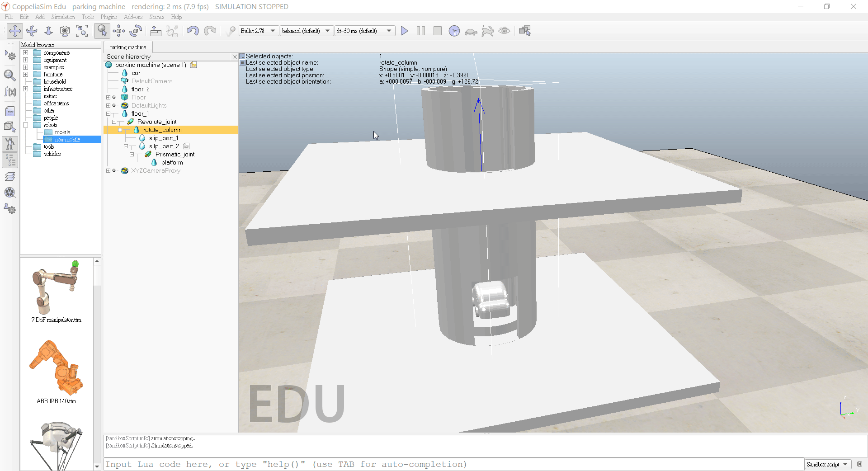Open the Bullet 2.78 physics engine dropdown
Screen dimensions: 868x471
tap(258, 31)
